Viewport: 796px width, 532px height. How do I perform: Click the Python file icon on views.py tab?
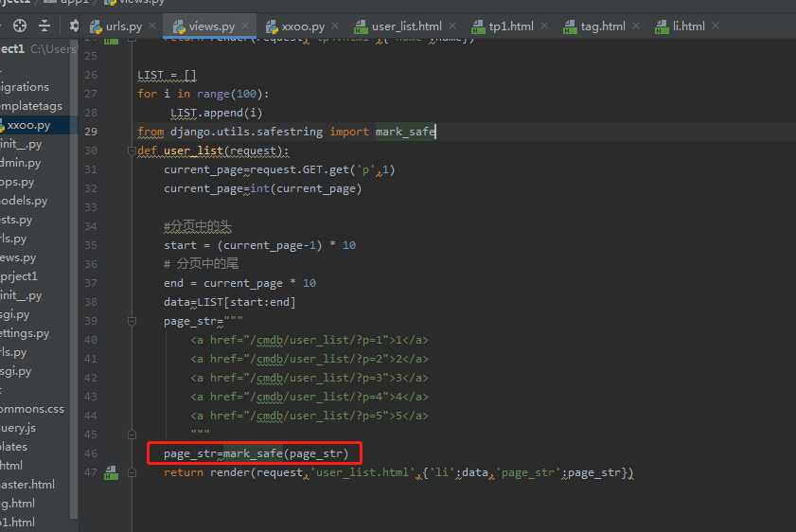coord(179,27)
